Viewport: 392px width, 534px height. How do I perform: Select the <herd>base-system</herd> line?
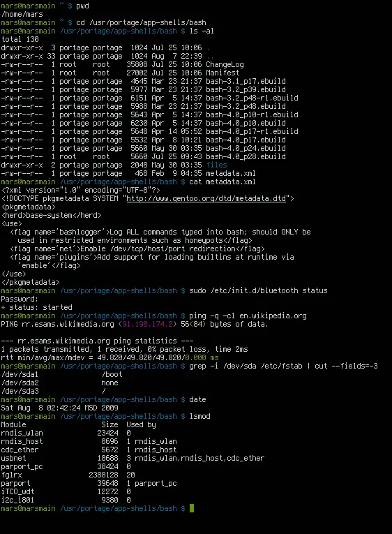pos(52,216)
